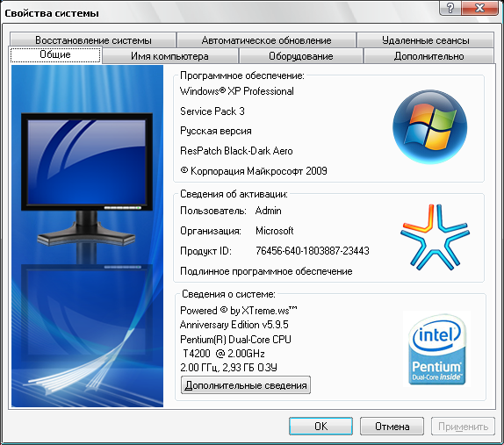The width and height of the screenshot is (504, 445).
Task: Click the Windows orb logo
Action: click(x=429, y=126)
